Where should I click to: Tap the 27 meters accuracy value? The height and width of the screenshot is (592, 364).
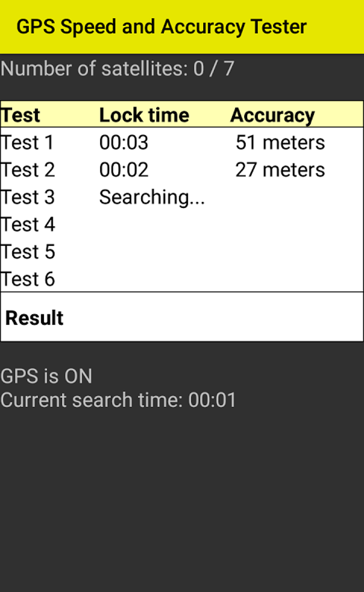280,170
